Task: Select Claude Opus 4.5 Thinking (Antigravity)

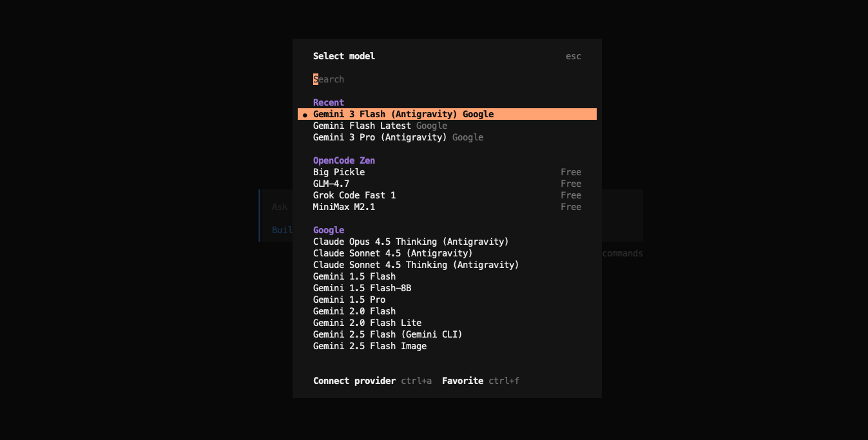Action: pos(447,242)
